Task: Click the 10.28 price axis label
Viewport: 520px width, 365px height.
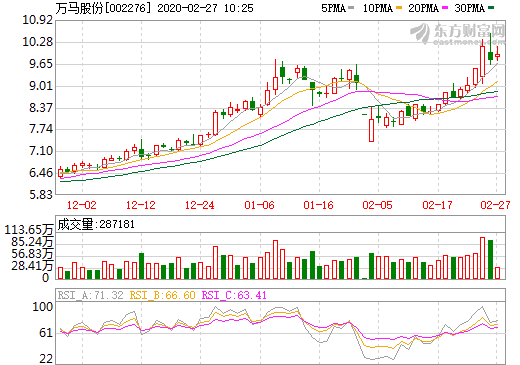Action: (x=37, y=42)
